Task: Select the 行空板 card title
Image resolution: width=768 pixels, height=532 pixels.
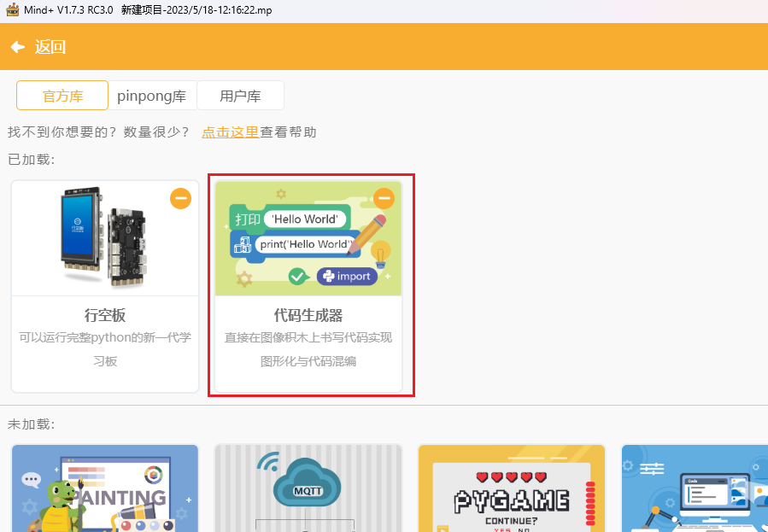Action: click(105, 315)
